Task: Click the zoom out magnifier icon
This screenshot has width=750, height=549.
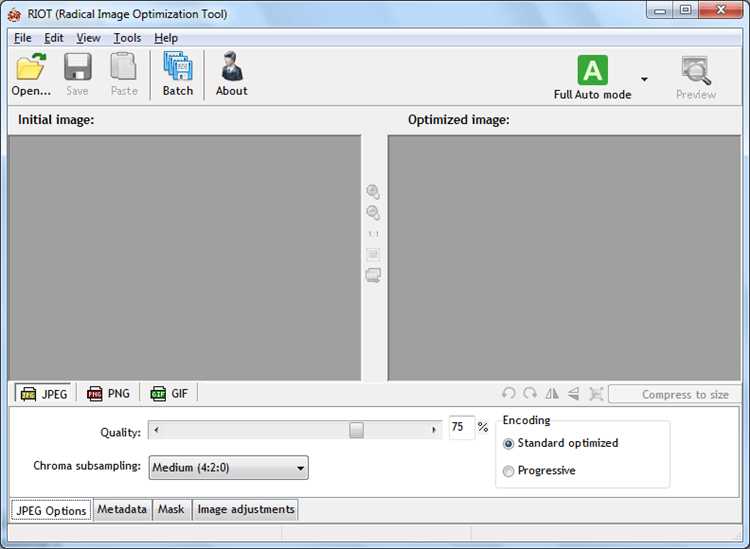Action: tap(373, 213)
